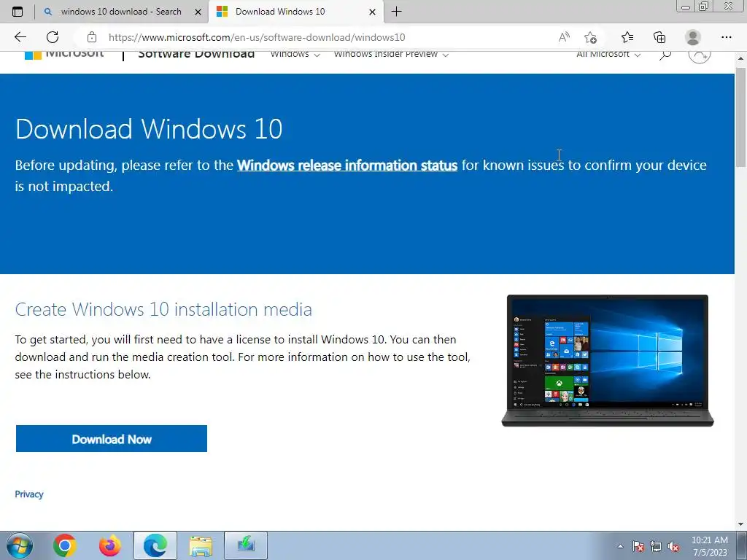The height and width of the screenshot is (560, 747).
Task: Close the 'Download Windows 10' tab
Action: point(373,12)
